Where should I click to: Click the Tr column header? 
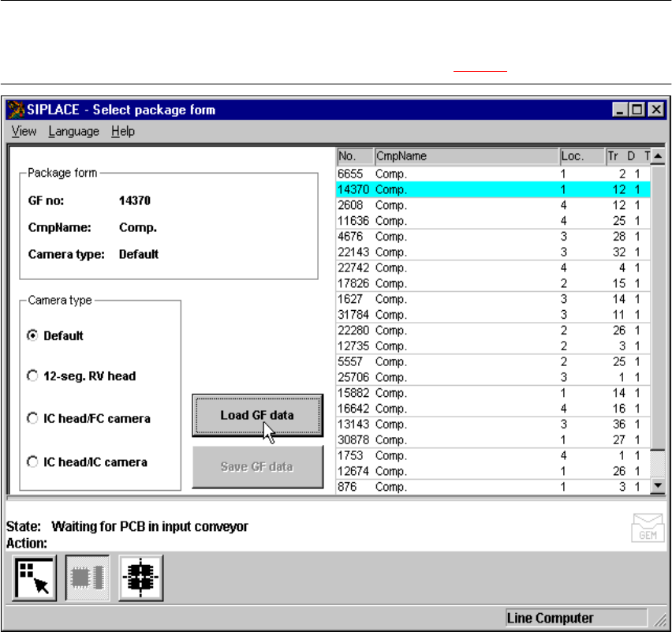pyautogui.click(x=614, y=156)
